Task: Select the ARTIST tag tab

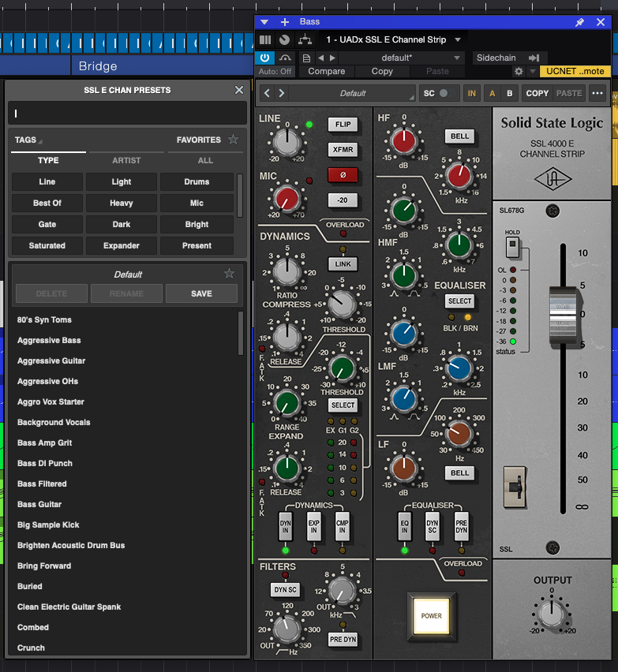Action: point(126,160)
